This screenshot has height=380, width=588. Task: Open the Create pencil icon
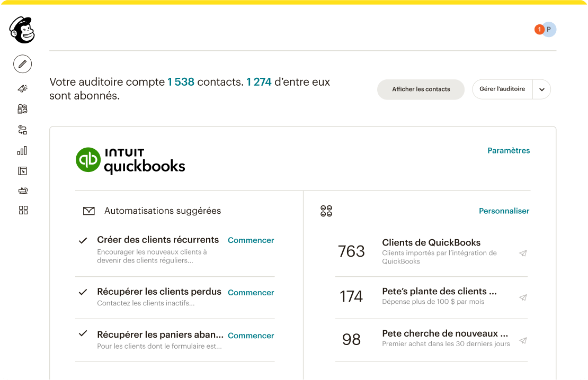22,64
